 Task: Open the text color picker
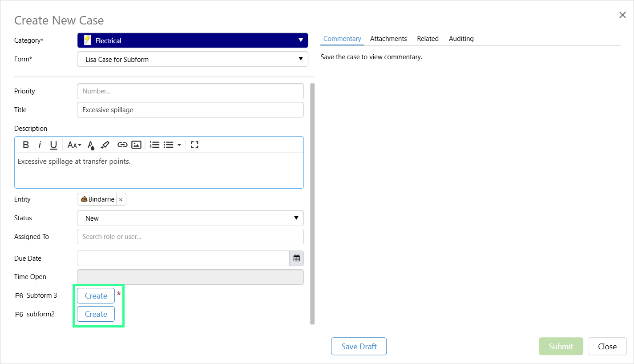[91, 145]
